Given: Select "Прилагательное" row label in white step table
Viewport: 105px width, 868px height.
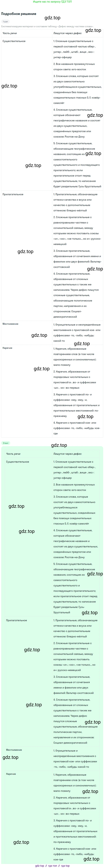Looking at the screenshot, I should pyautogui.click(x=13, y=194).
